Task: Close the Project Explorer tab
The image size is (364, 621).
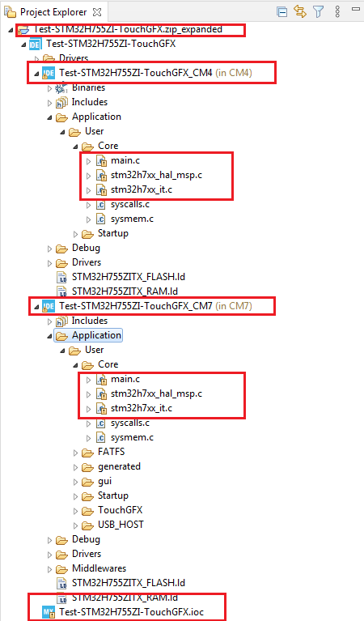Action: pos(97,12)
